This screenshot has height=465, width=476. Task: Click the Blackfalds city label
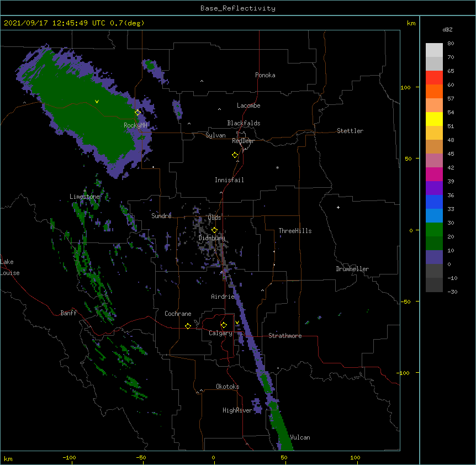(x=244, y=123)
